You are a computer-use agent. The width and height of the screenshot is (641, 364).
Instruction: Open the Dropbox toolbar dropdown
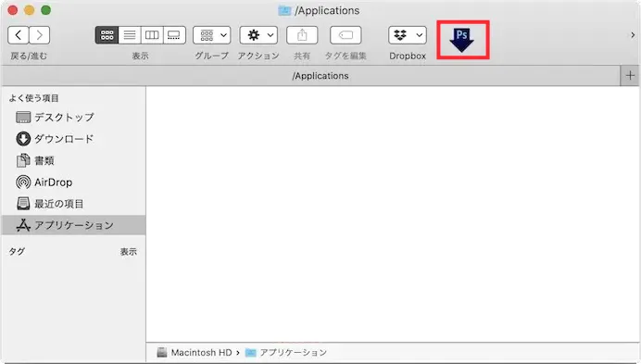point(408,35)
